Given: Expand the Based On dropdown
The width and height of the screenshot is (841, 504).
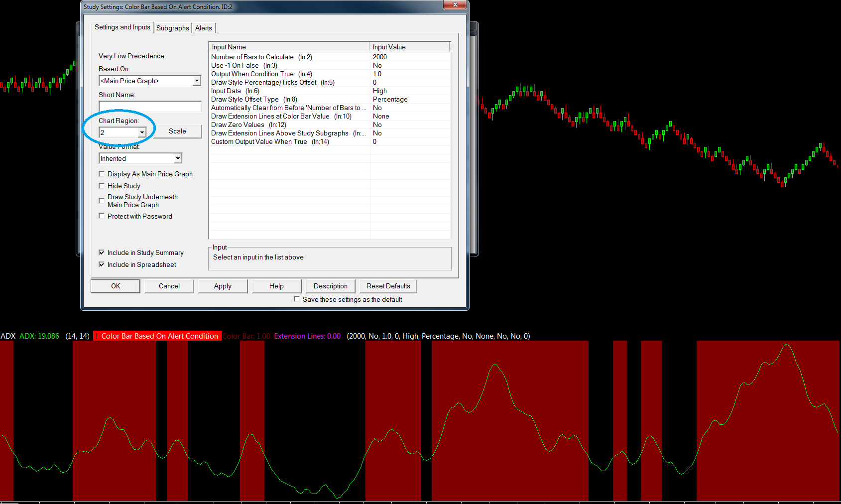Looking at the screenshot, I should tap(197, 81).
